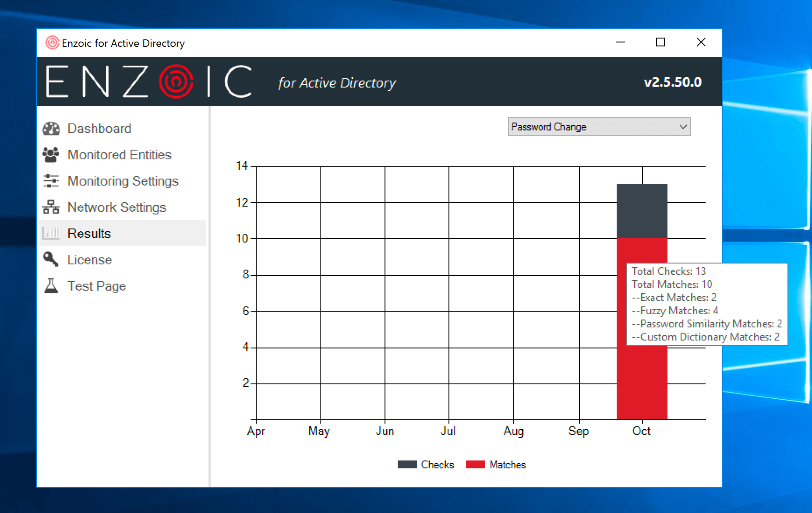Maximize the Enzoic window

coord(660,42)
